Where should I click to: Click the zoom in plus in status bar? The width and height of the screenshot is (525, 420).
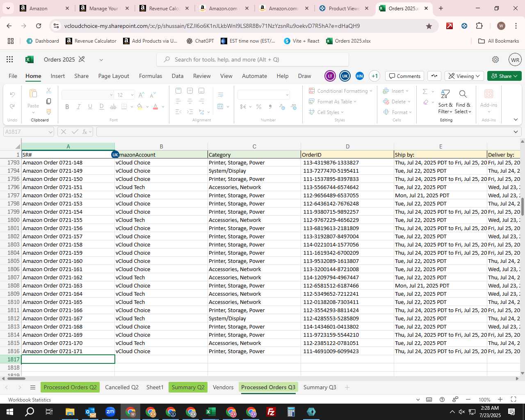(500, 399)
